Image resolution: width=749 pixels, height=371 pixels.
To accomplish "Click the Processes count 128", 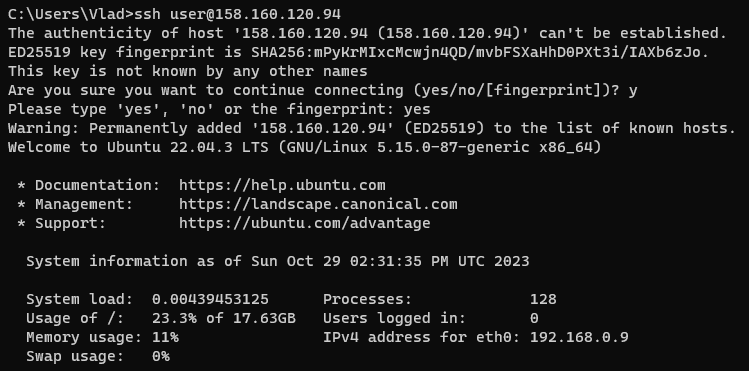I will [x=543, y=299].
